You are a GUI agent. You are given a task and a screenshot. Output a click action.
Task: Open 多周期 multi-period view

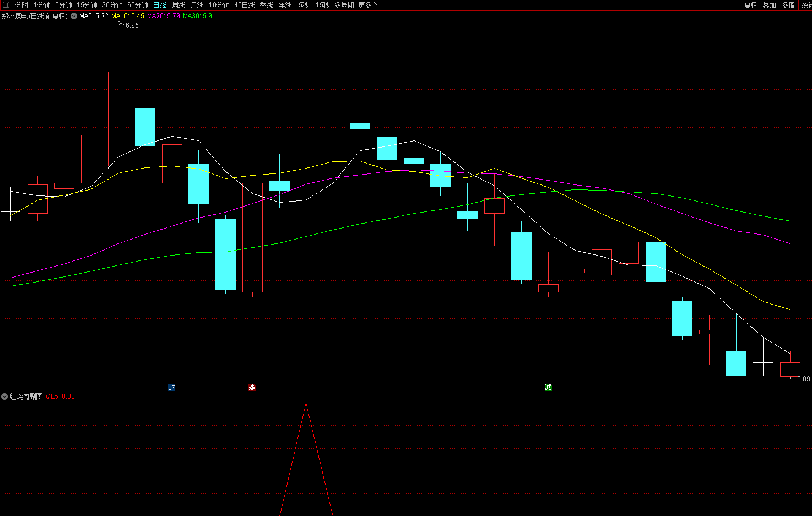tap(344, 5)
